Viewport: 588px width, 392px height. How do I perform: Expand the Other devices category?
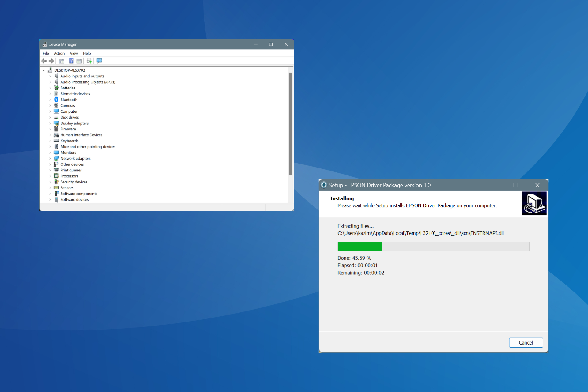(x=50, y=164)
